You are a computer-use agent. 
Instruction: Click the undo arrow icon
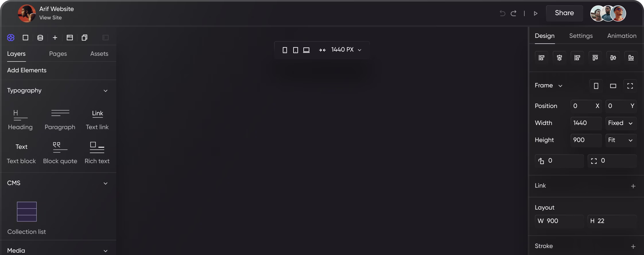(x=502, y=13)
